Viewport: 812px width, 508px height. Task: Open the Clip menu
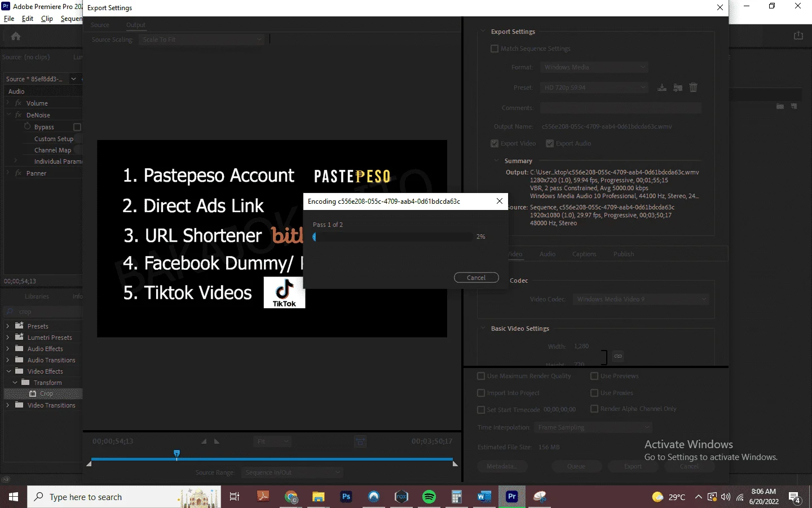coord(47,19)
